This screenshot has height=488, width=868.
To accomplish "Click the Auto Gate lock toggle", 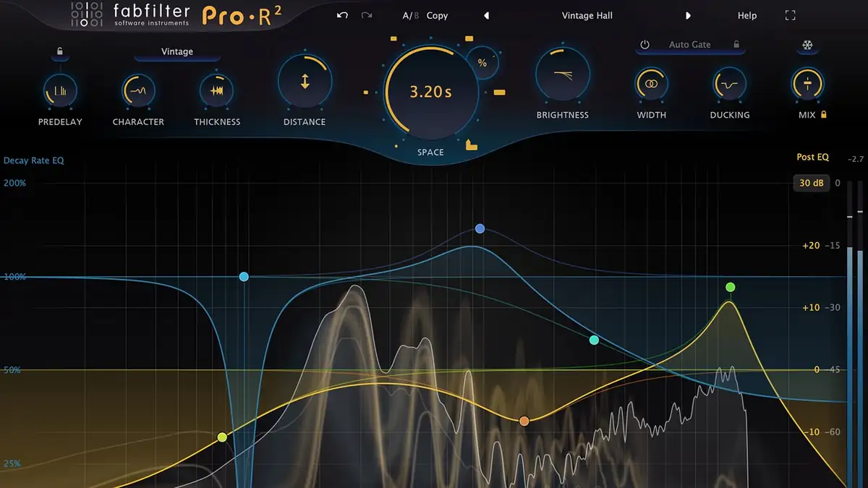I will [738, 45].
